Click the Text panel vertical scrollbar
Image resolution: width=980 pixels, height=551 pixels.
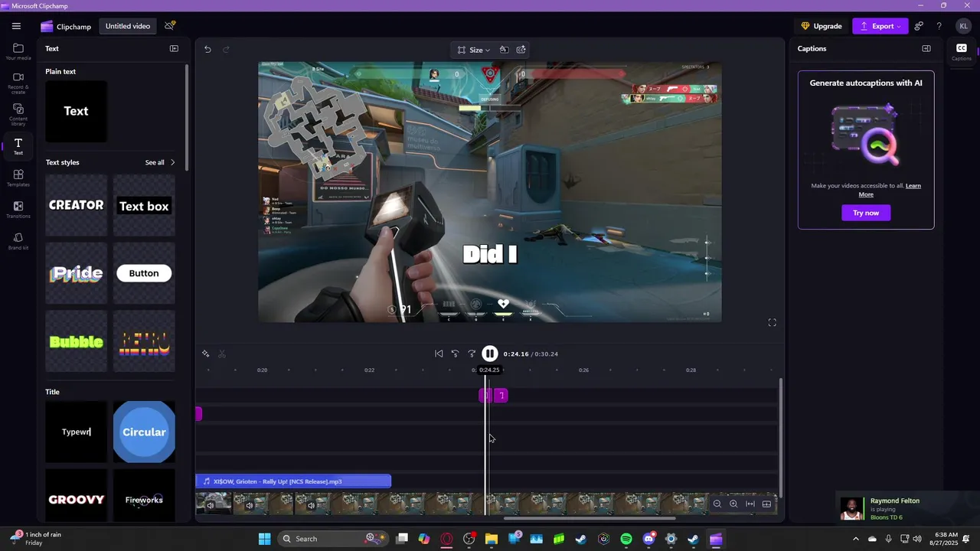point(187,117)
